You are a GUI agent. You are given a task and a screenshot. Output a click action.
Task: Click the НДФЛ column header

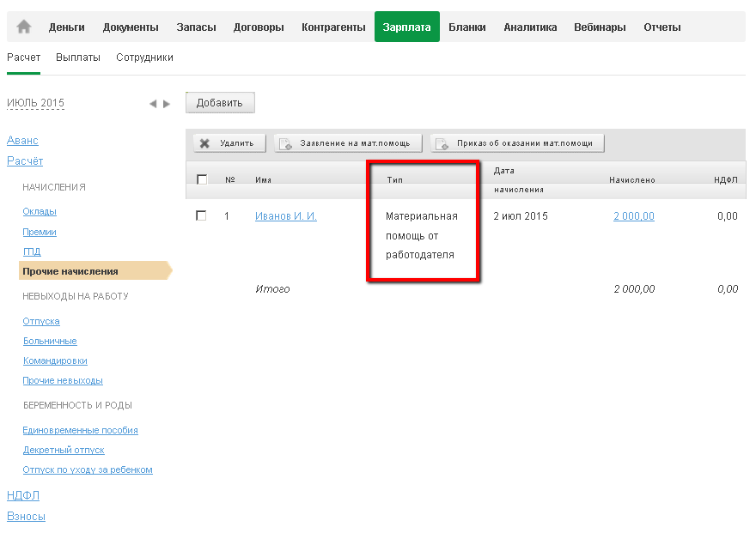click(x=726, y=179)
